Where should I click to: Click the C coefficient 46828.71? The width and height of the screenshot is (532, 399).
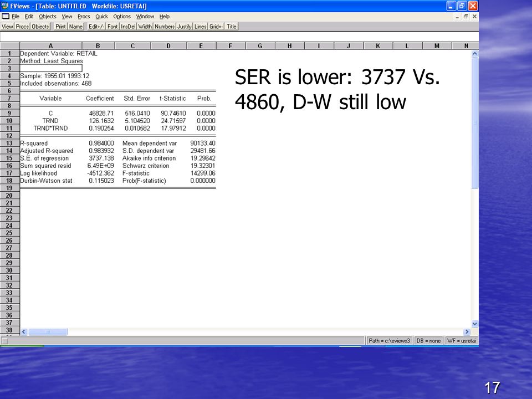[101, 113]
